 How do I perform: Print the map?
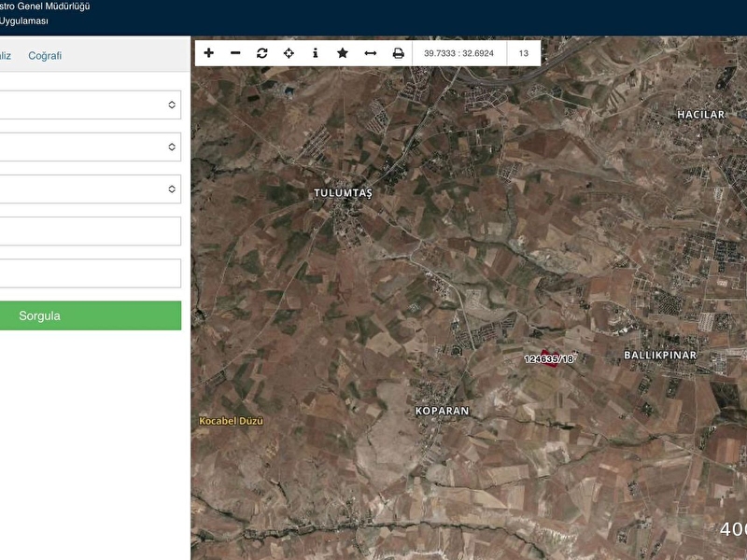399,53
